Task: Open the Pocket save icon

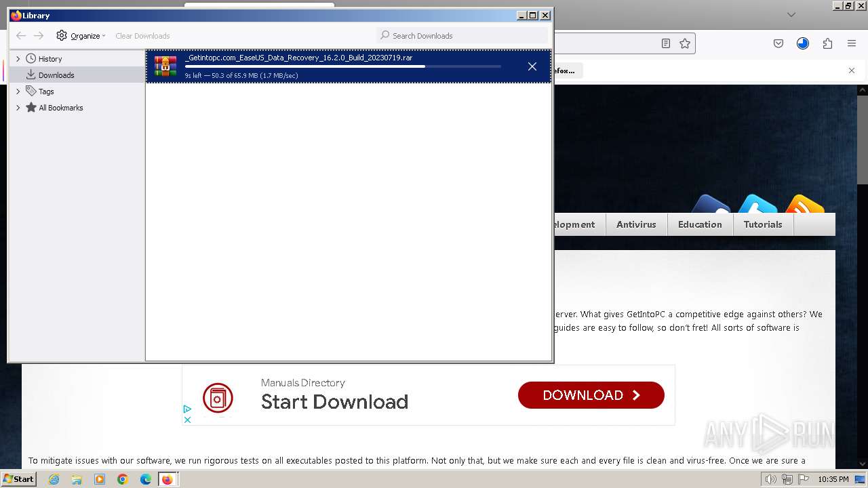Action: [x=778, y=43]
